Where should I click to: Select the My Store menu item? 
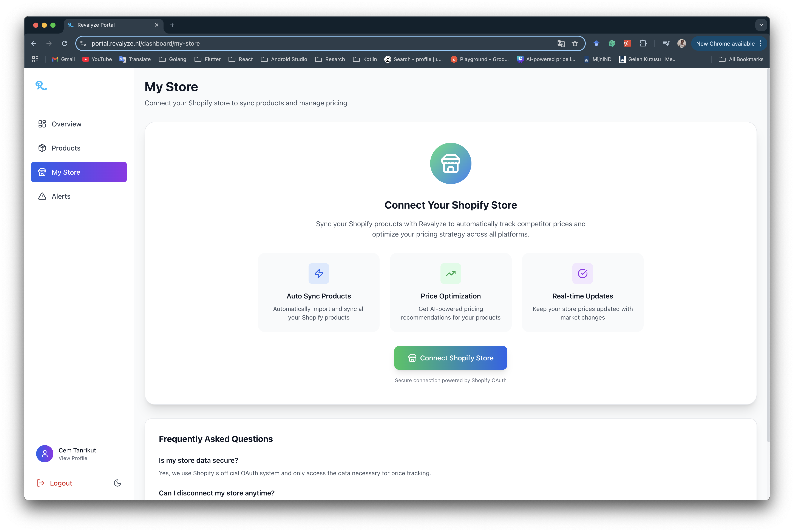pyautogui.click(x=79, y=172)
